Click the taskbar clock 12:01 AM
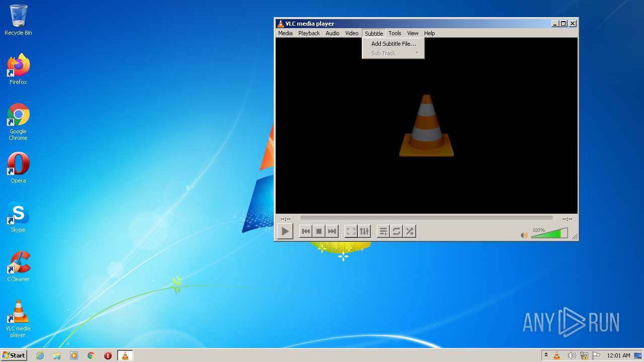The width and height of the screenshot is (644, 362). (618, 355)
